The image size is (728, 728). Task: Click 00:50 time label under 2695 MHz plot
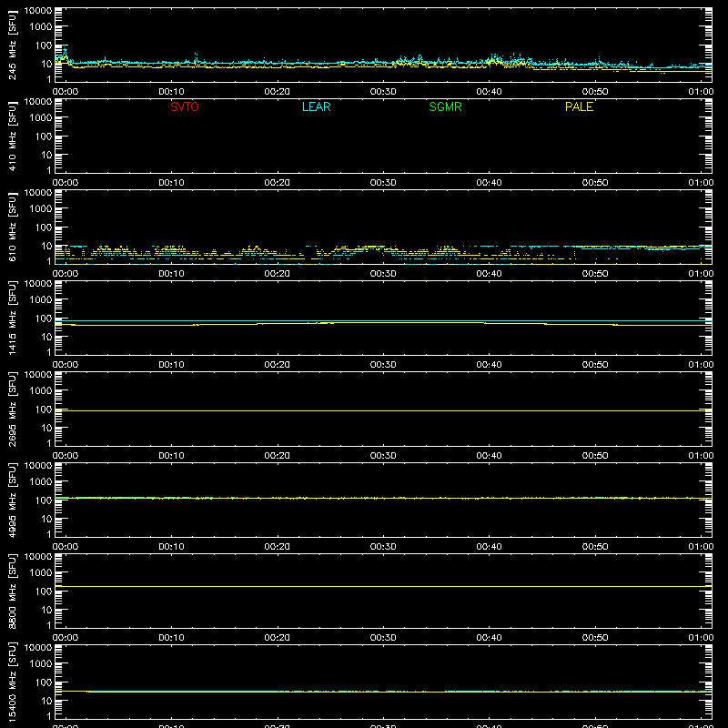(595, 456)
